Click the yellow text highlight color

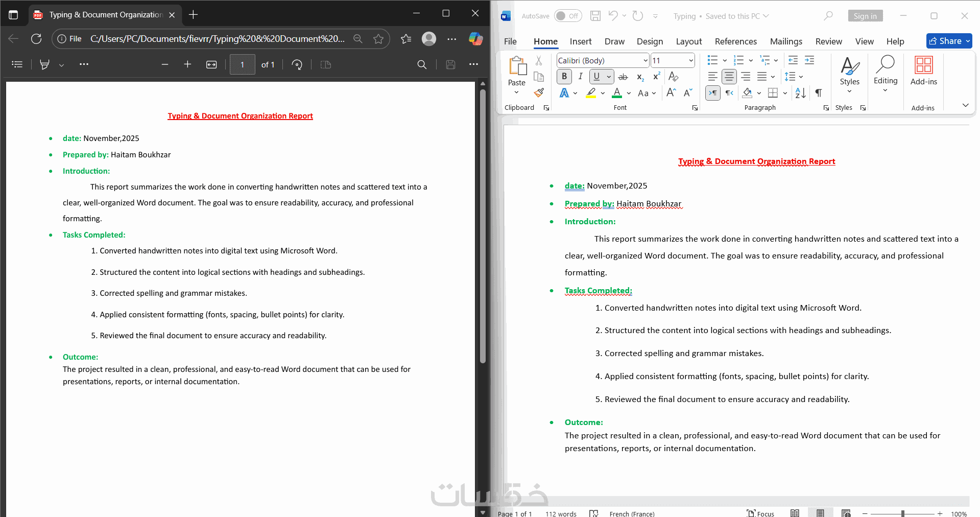pyautogui.click(x=591, y=93)
